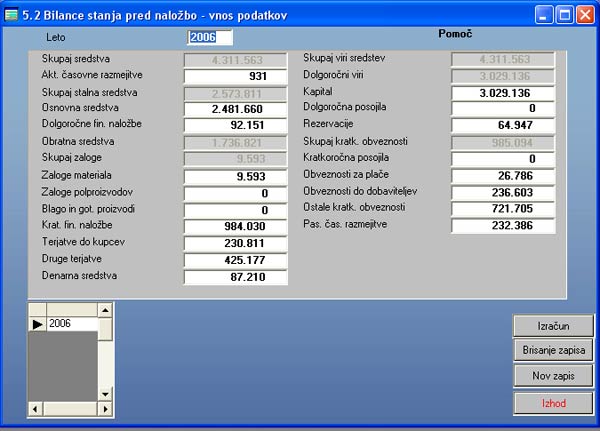Edit the Obveznosti za plače value

(505, 175)
